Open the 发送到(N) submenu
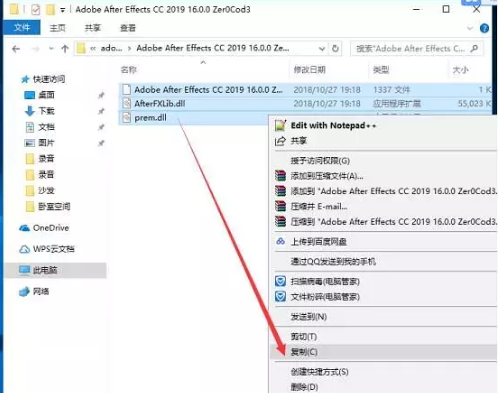499x393 pixels. click(383, 317)
